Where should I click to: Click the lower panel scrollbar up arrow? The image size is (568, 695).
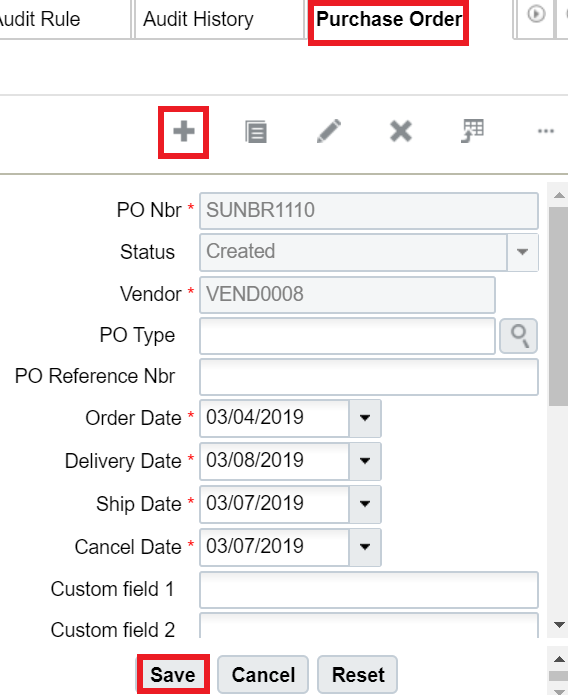click(559, 659)
